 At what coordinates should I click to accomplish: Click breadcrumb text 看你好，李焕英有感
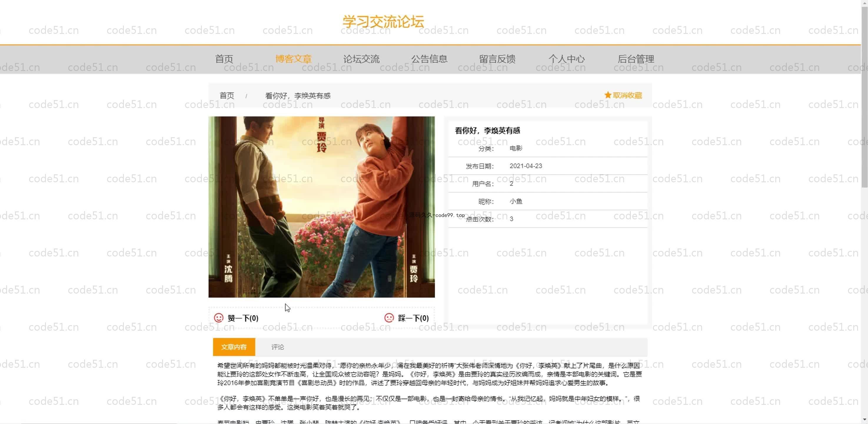click(298, 96)
